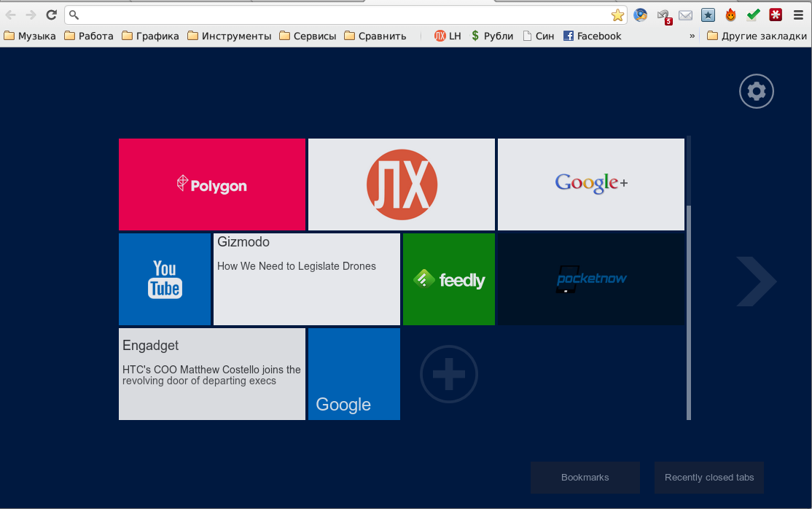812x509 pixels.
Task: Click the blue star bookmark extension icon
Action: (708, 15)
